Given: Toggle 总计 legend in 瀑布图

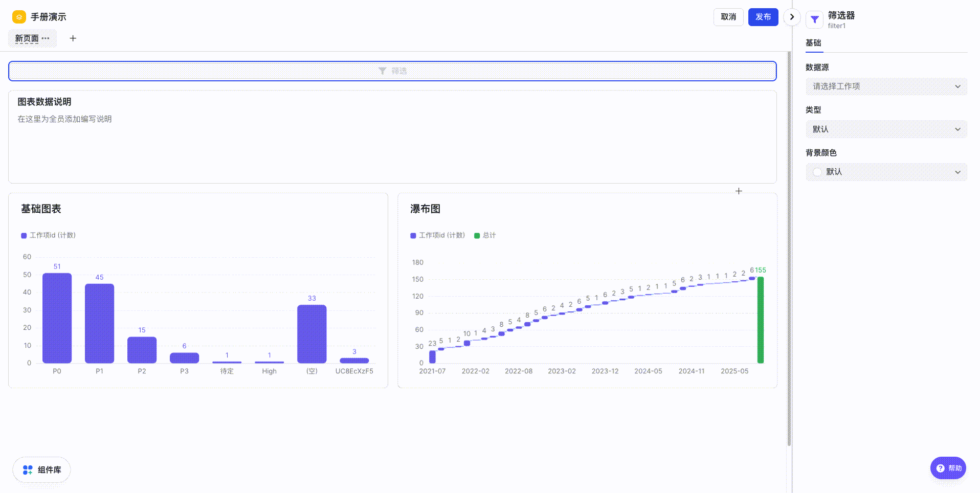Looking at the screenshot, I should [x=485, y=235].
